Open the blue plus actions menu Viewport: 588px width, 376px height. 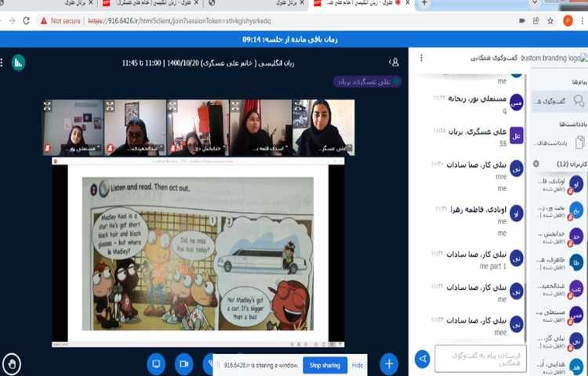click(389, 363)
